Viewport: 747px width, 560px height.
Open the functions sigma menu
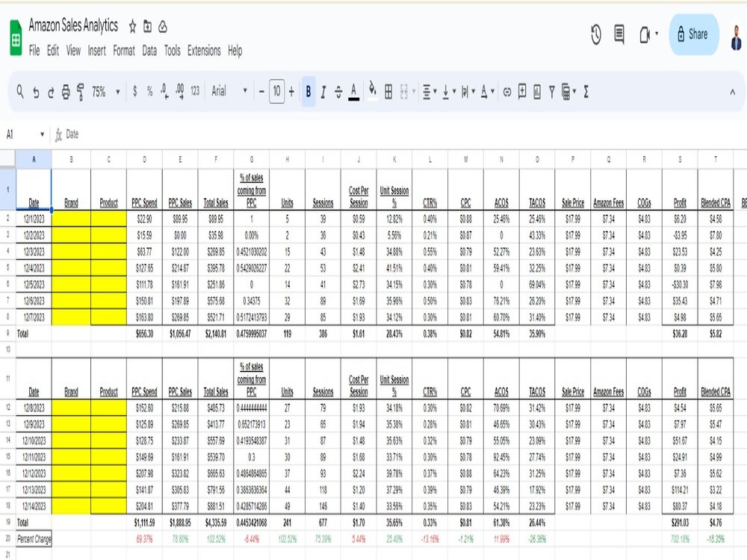tap(586, 91)
